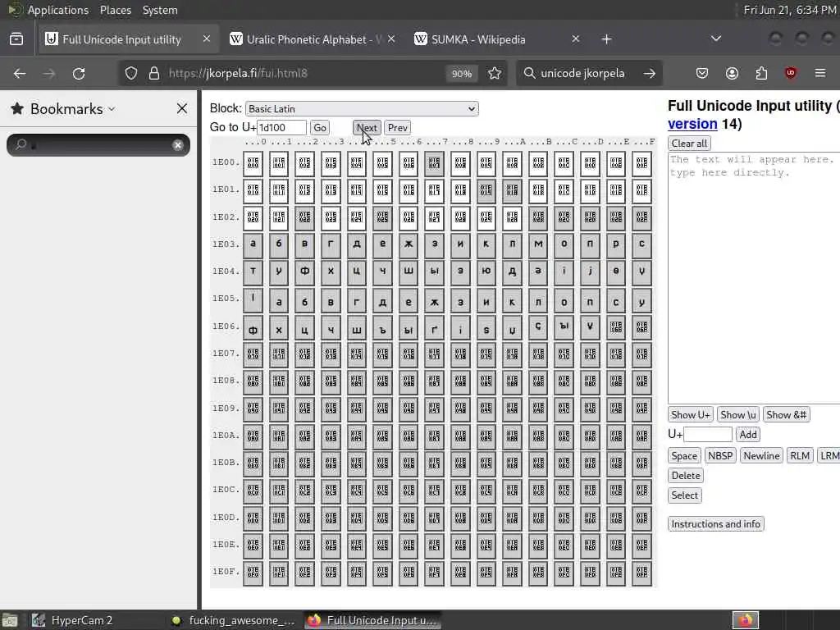Close the SUMKA Wikipedia tab
Screen dimensions: 840x630
click(575, 39)
